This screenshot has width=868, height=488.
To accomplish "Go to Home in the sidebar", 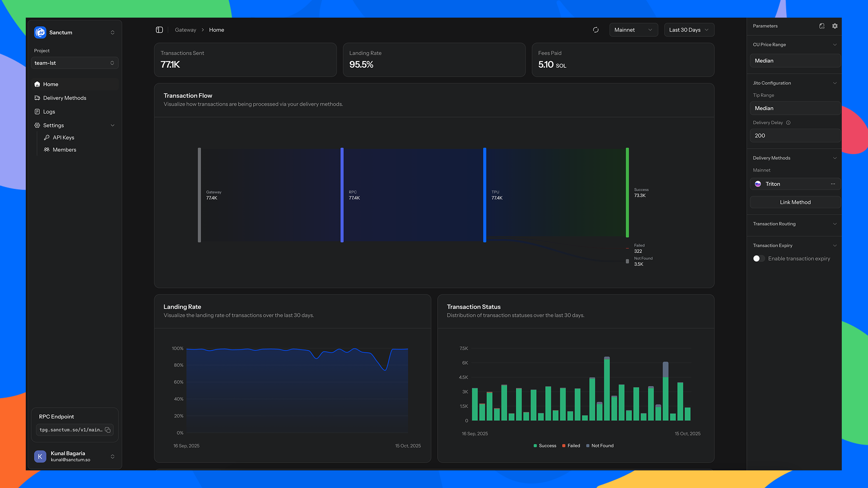I will click(x=75, y=84).
